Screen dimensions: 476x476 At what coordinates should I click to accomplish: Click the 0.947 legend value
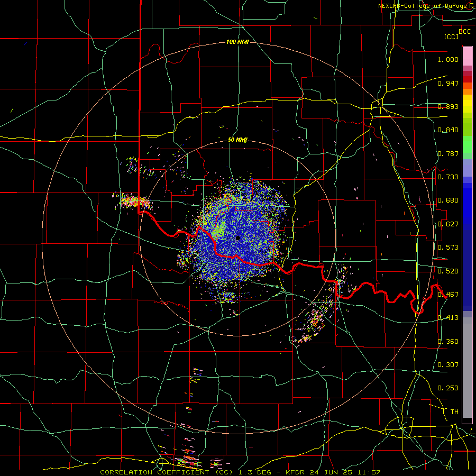448,83
